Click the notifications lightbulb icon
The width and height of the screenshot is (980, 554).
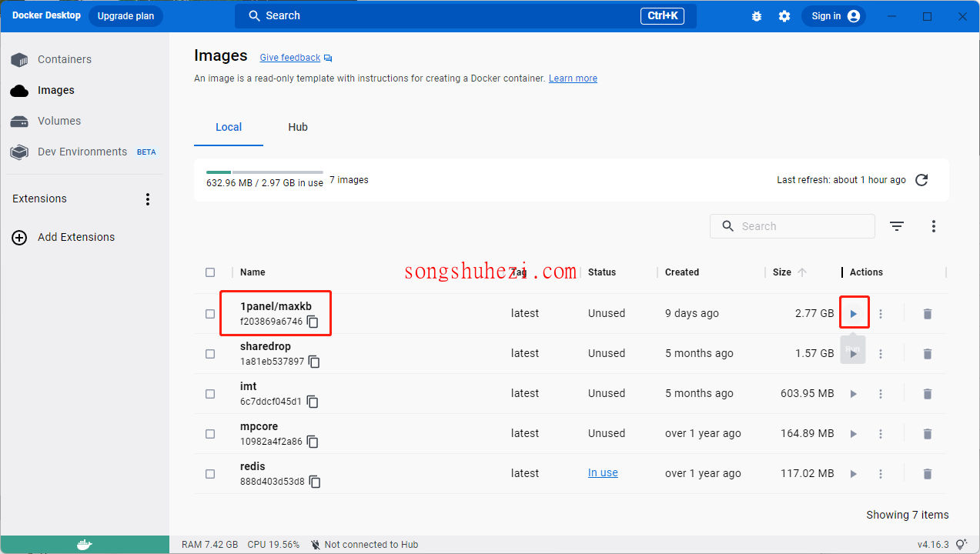click(x=962, y=545)
